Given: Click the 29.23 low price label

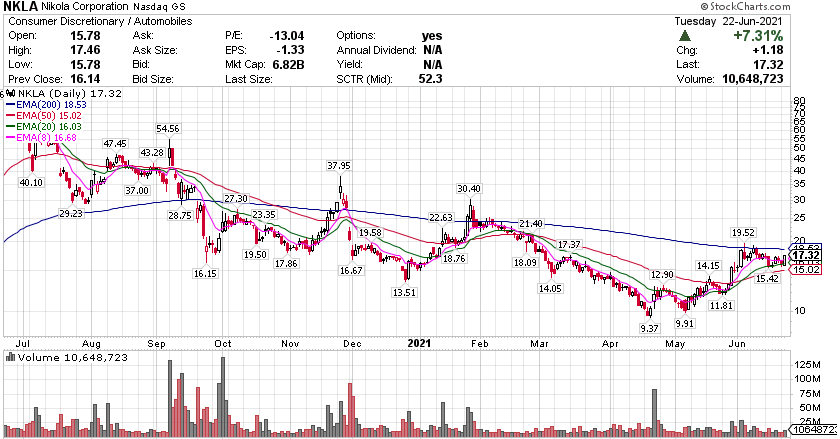Looking at the screenshot, I should click(x=70, y=213).
